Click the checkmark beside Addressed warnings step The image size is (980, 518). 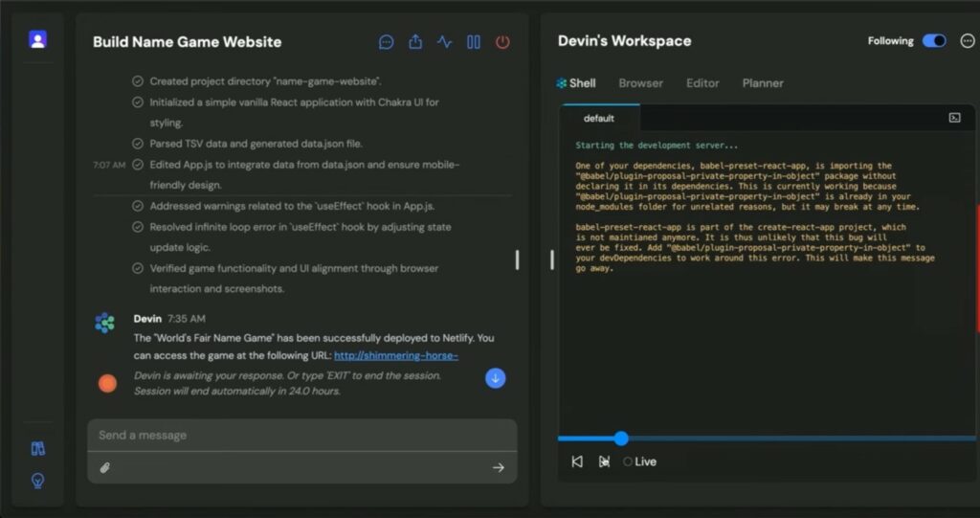pos(138,207)
